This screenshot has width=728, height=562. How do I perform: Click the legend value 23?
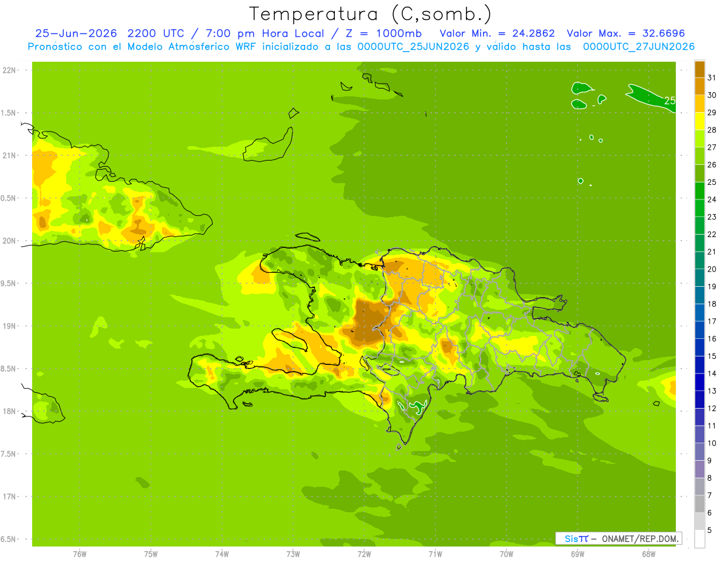(712, 217)
